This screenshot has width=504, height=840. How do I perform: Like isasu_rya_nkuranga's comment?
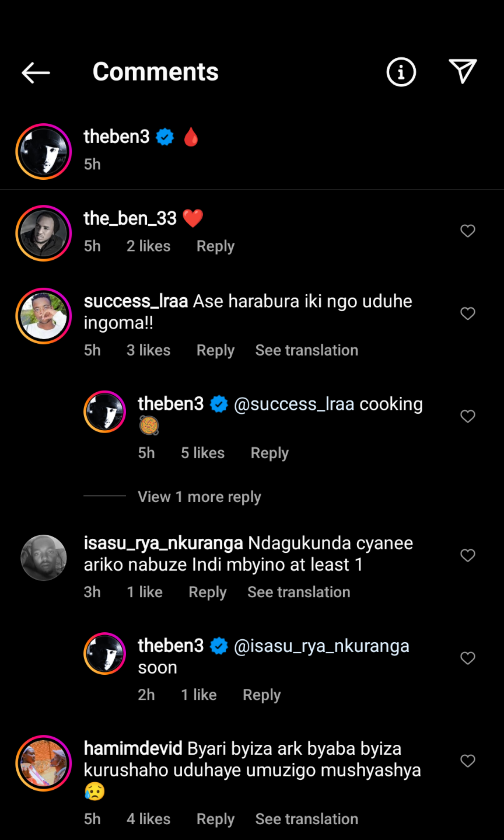(468, 556)
